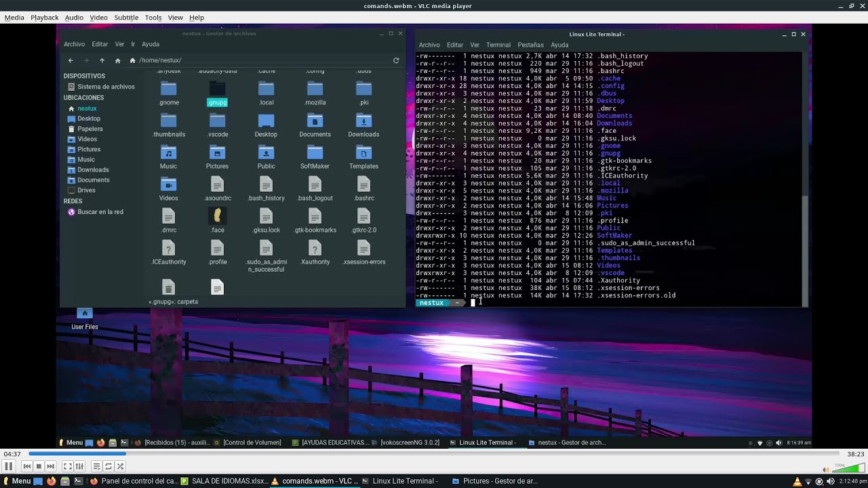
Task: Go back in the file manager
Action: point(71,60)
